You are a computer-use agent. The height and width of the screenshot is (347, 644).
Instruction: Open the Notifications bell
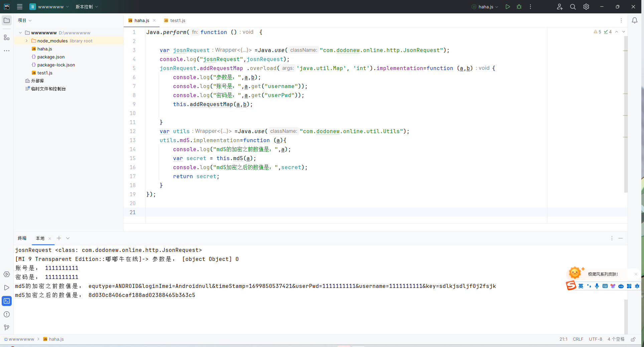coord(635,20)
